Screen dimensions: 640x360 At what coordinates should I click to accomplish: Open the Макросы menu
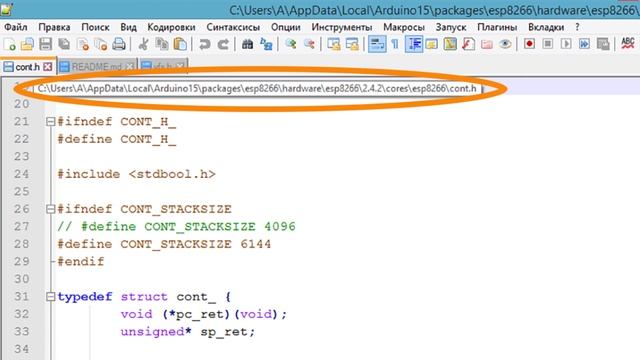pos(404,27)
